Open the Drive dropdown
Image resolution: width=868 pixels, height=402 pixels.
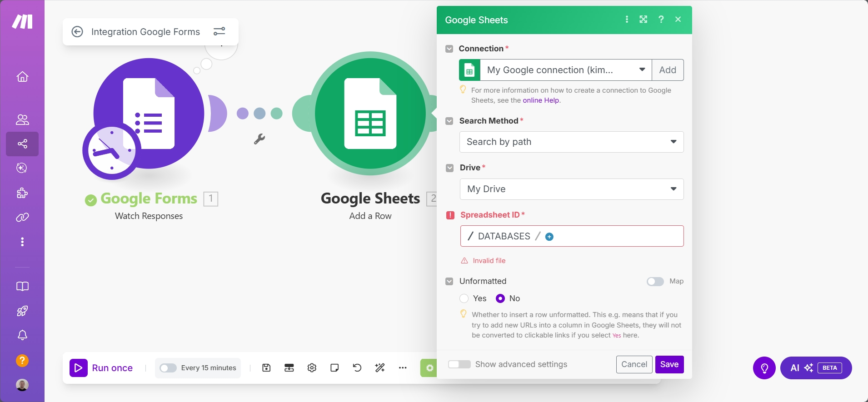572,189
